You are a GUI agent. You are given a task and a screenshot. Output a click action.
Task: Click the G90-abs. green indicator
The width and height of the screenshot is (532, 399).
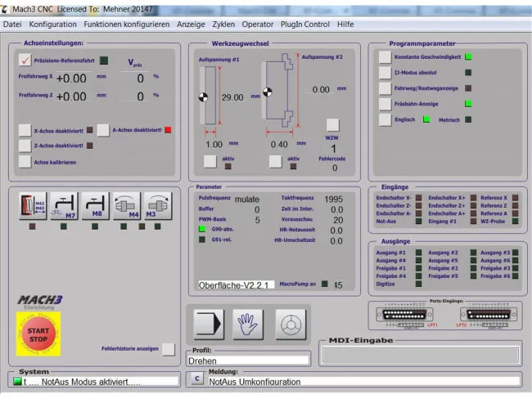tap(202, 229)
